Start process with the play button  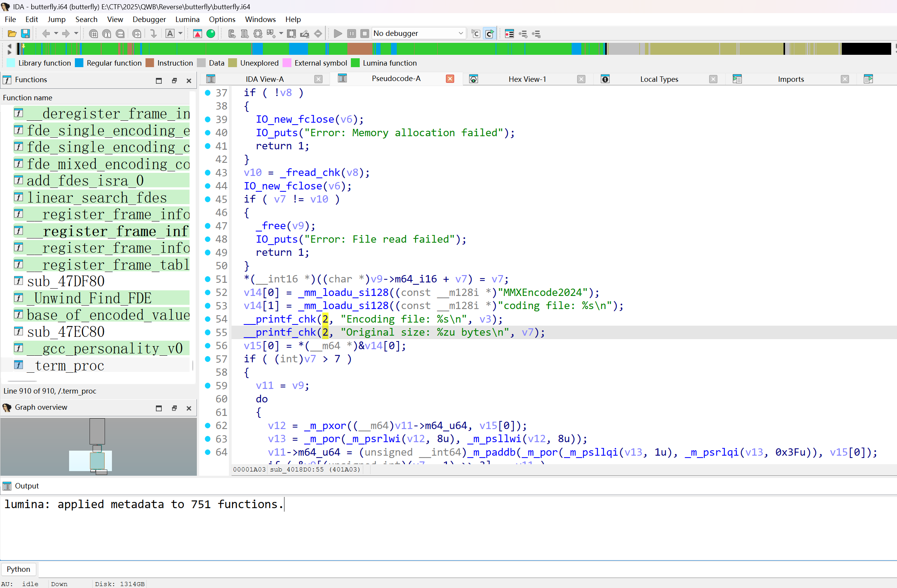click(x=338, y=34)
